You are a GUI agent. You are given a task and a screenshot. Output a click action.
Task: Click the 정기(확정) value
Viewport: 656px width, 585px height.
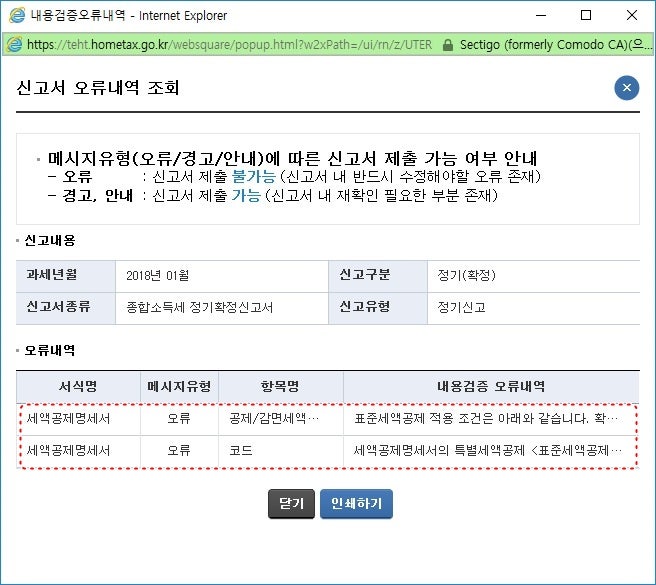pyautogui.click(x=466, y=275)
